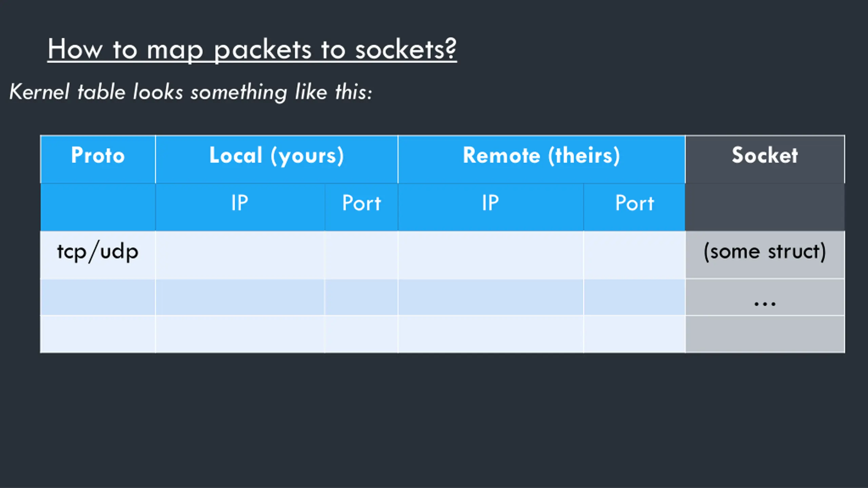
Task: Click the empty Local IP cell in tcp/udp row
Action: click(240, 255)
